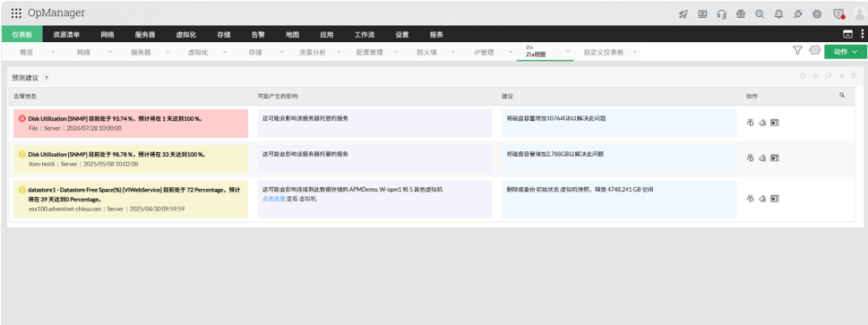868x325 pixels.
Task: Click the edit pencil icon of 预测建议 widget
Action: click(829, 76)
